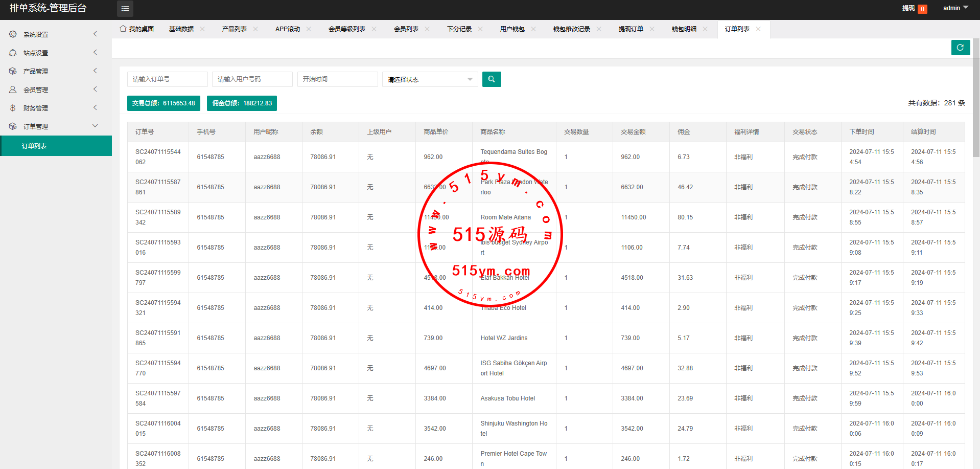Switch to the 提现订单 tab

click(x=631, y=29)
